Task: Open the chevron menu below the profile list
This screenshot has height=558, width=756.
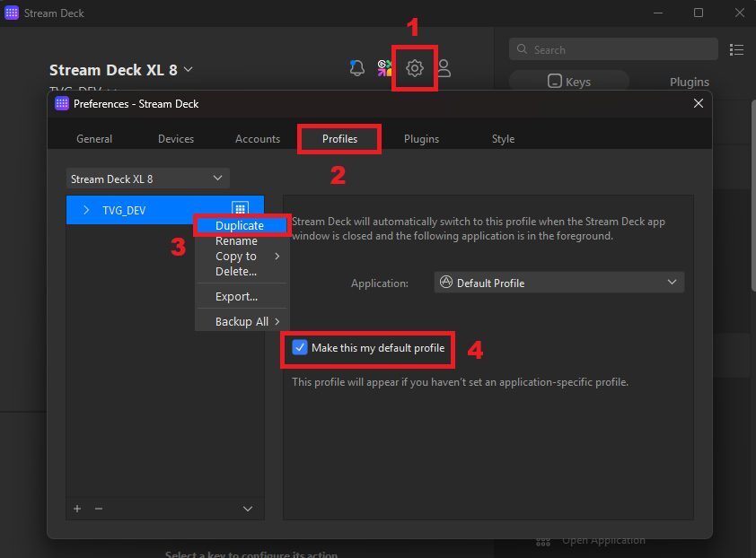Action: [247, 509]
